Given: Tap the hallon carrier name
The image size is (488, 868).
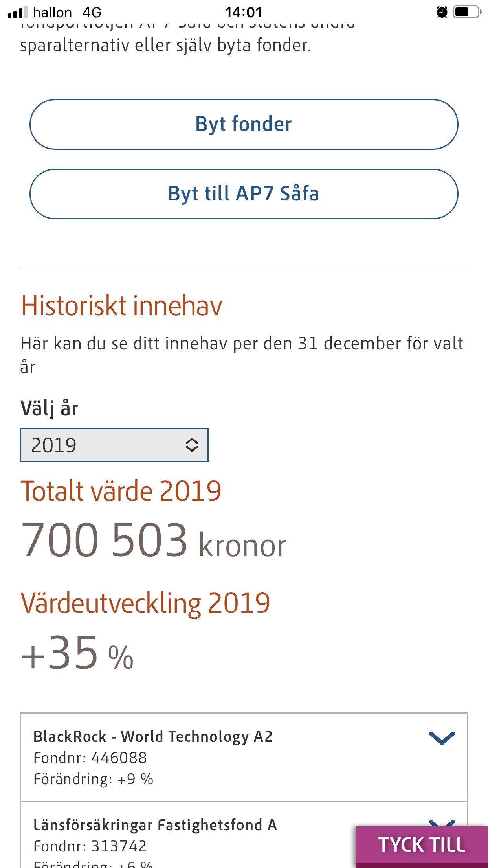Looking at the screenshot, I should (52, 13).
